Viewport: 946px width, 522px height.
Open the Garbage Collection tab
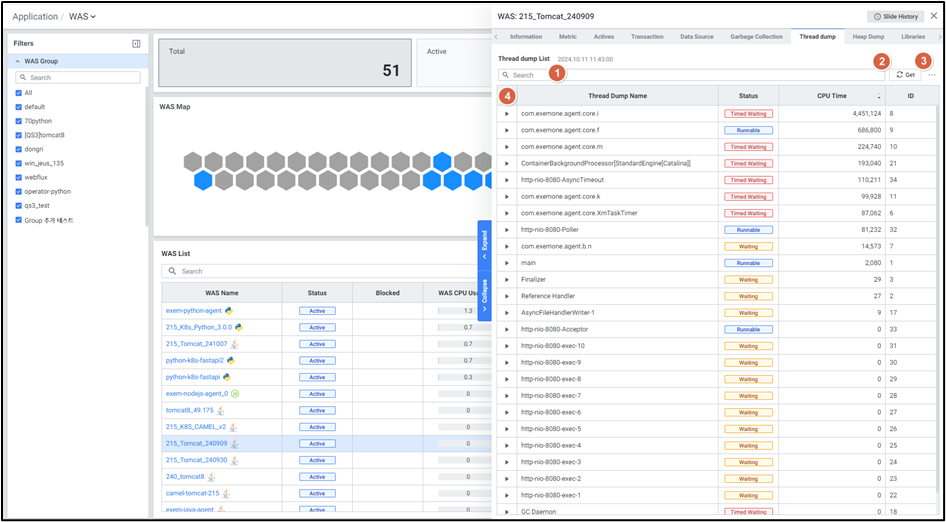[756, 37]
